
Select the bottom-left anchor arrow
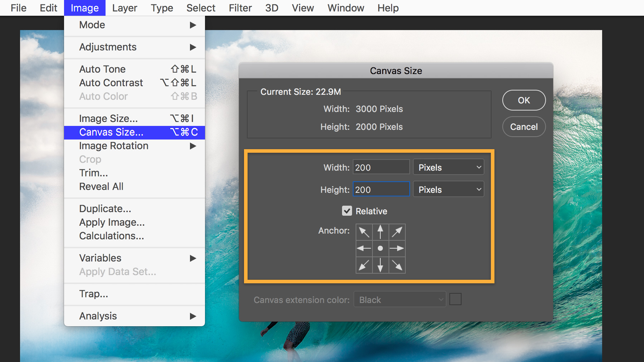pos(364,265)
